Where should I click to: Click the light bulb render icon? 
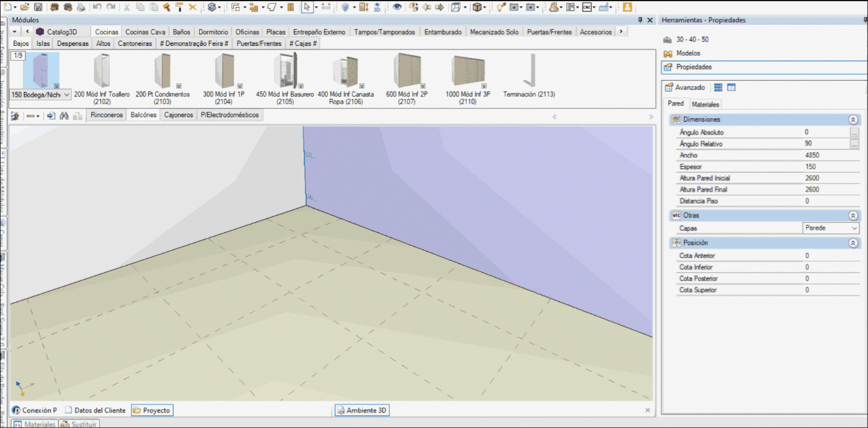[x=501, y=7]
